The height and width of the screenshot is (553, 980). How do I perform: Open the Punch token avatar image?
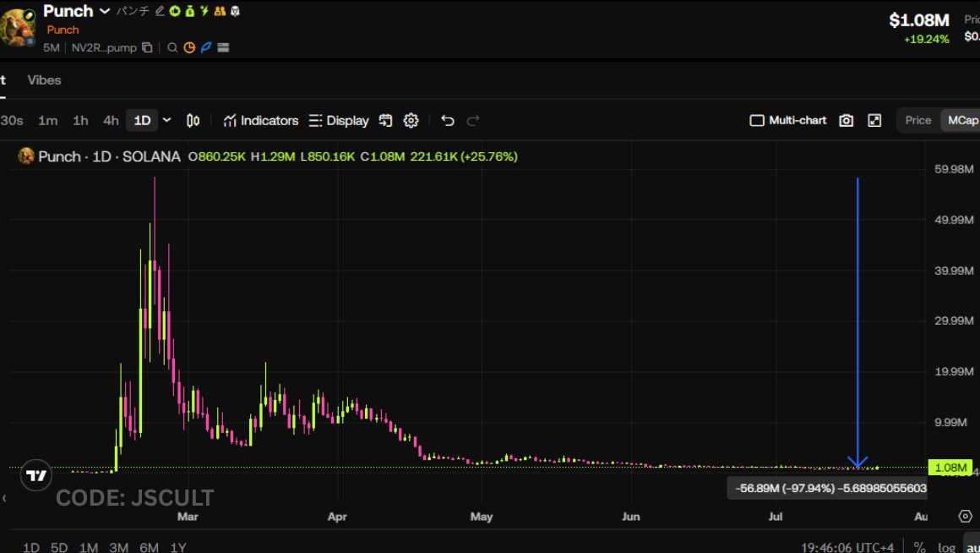[x=17, y=28]
